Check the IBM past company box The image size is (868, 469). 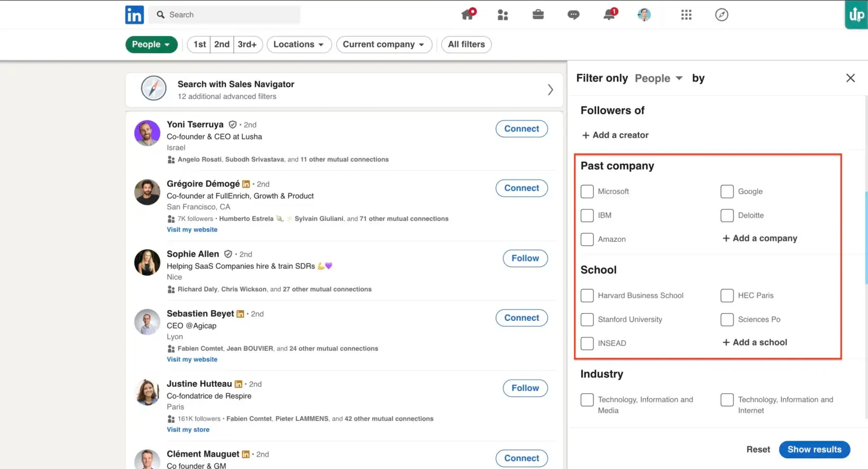pos(587,215)
